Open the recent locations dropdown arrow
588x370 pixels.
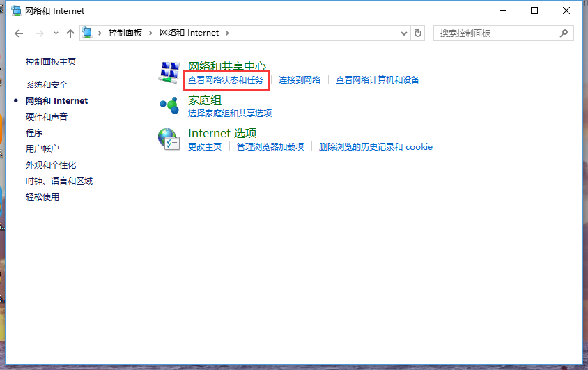[x=56, y=33]
